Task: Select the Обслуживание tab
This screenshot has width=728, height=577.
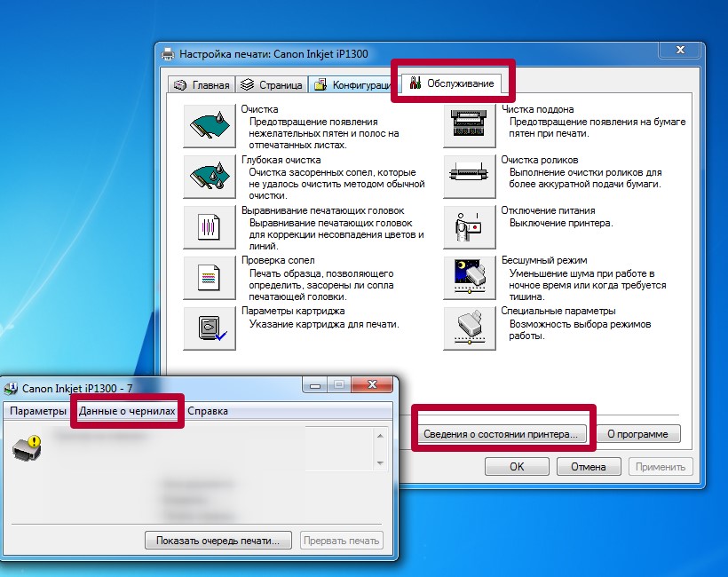Action: point(452,83)
